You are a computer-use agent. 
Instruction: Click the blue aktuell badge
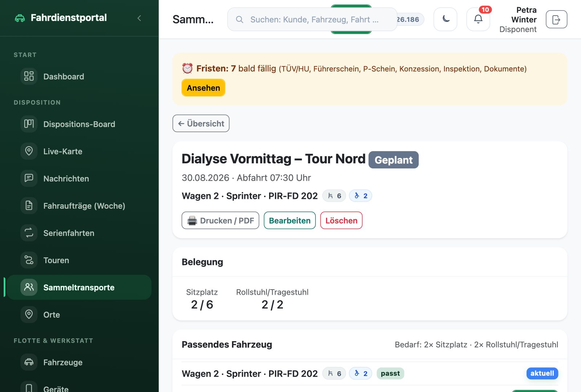(x=542, y=373)
